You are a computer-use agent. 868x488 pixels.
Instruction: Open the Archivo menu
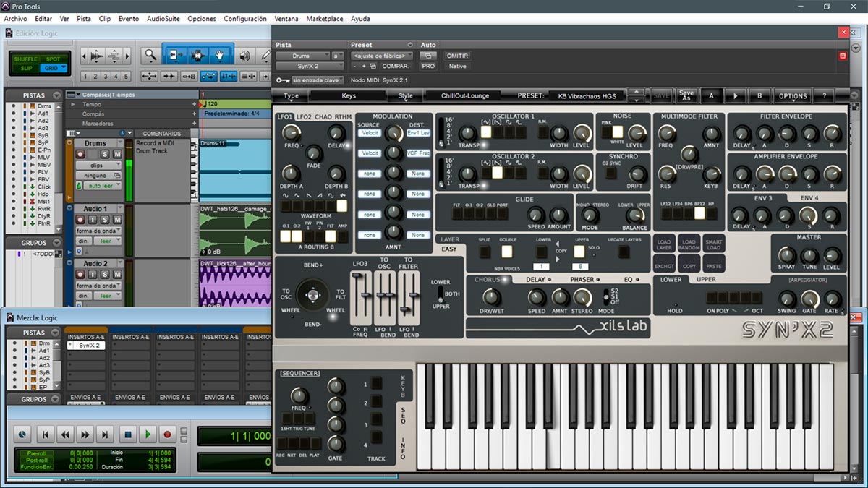15,19
